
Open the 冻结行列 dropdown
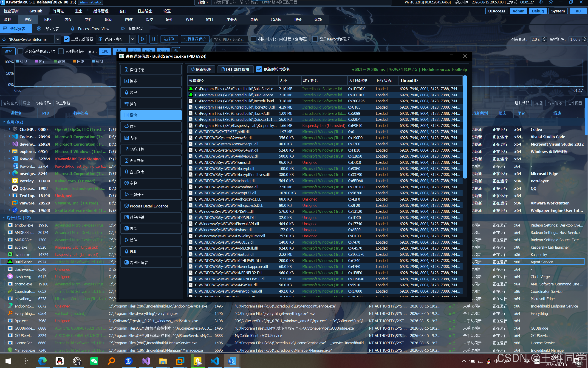tap(43, 103)
